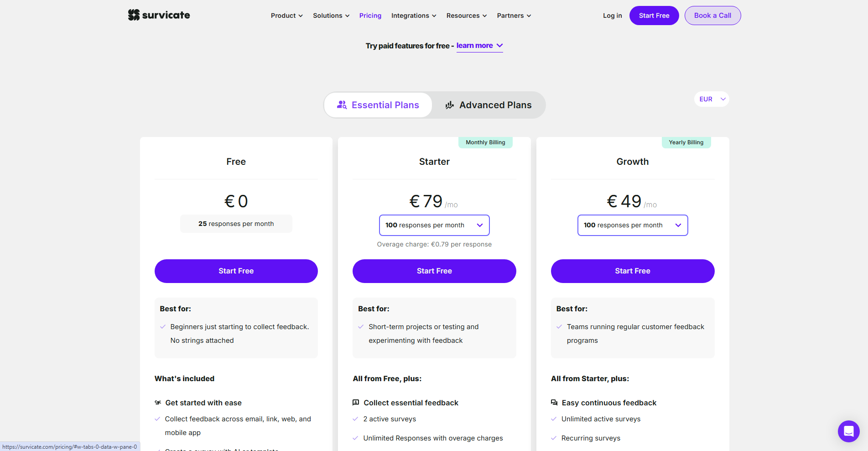868x451 pixels.
Task: Click the Monthly Billing badge on Starter
Action: click(485, 142)
